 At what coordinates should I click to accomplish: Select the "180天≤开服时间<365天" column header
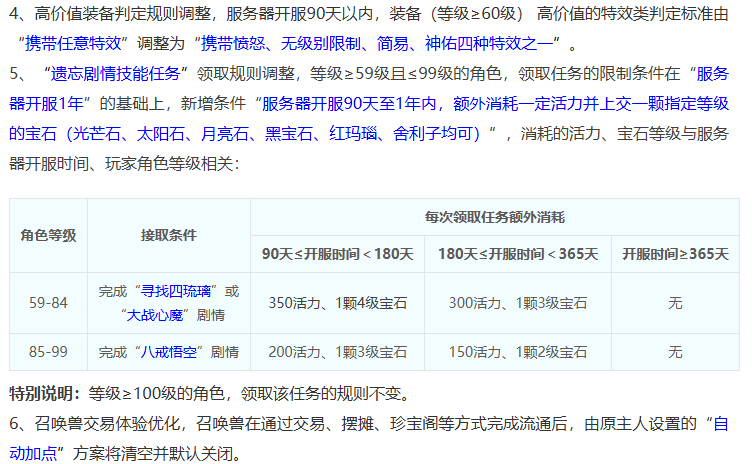[517, 254]
